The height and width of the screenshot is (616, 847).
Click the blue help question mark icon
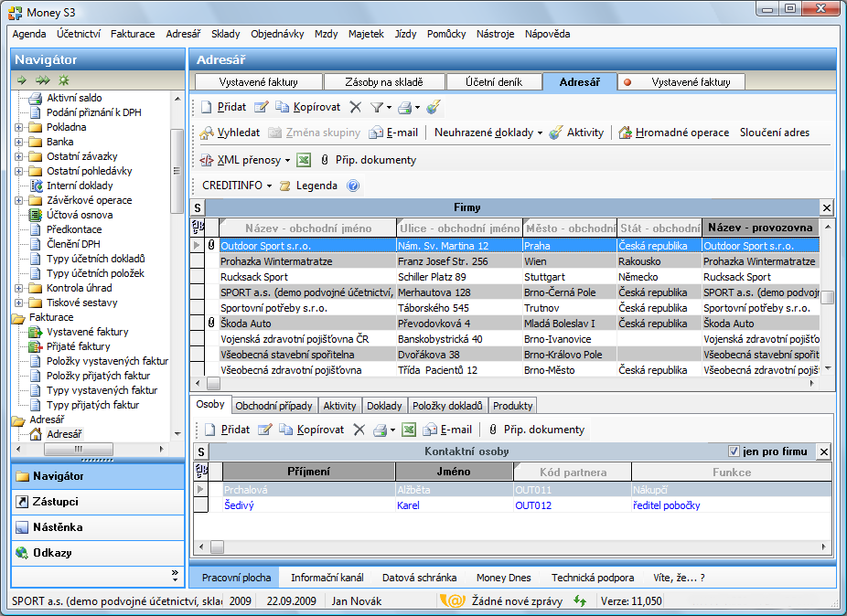pos(353,186)
